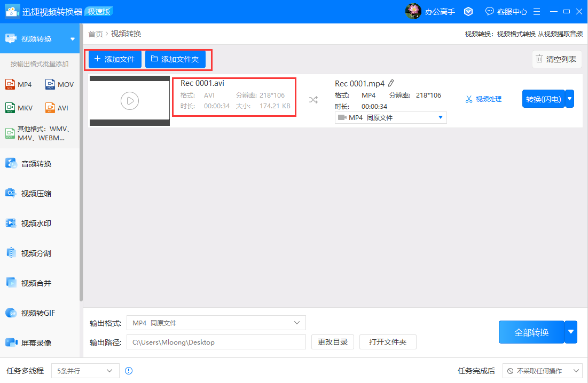This screenshot has height=383, width=588.
Task: Click the shuffle convert arrows icon
Action: (x=313, y=100)
